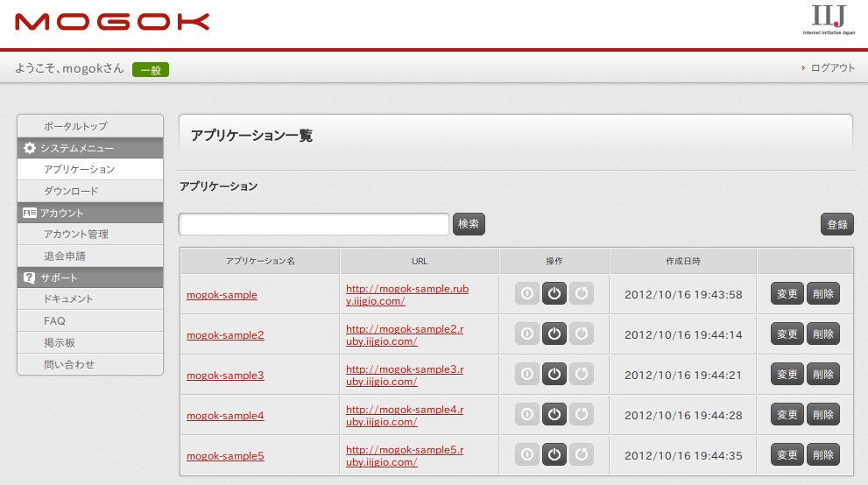Click the power icon for mogok-sample5

point(554,454)
